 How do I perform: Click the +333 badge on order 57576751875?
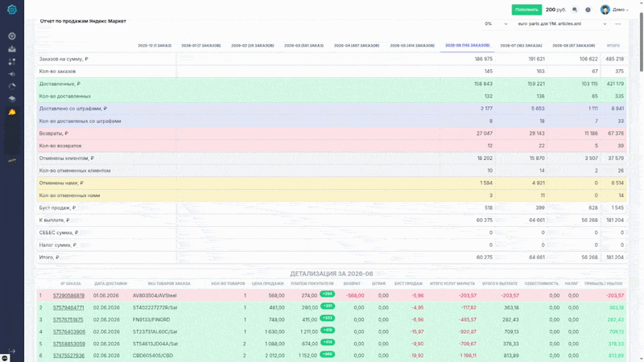(328, 318)
